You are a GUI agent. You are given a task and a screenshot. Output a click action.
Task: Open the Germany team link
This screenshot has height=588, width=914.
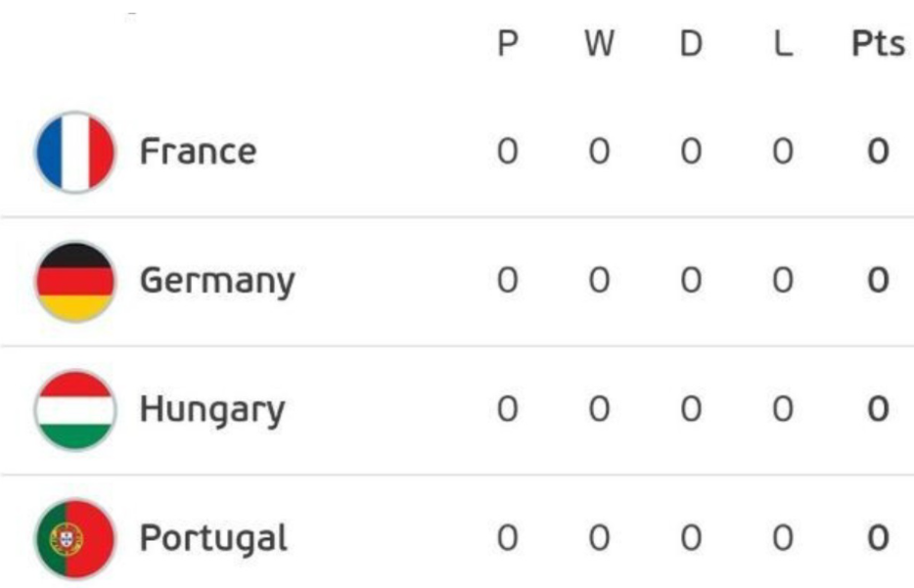click(216, 283)
